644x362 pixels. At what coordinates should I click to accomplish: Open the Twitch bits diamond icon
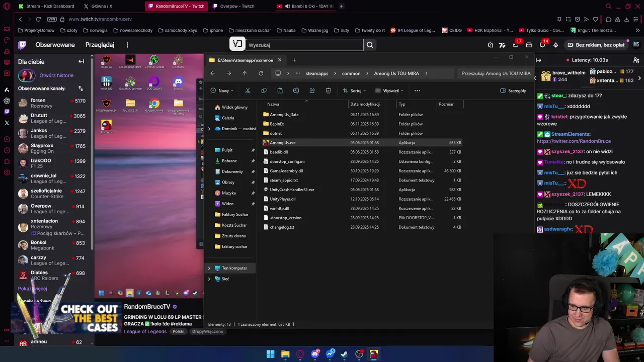coord(555,45)
